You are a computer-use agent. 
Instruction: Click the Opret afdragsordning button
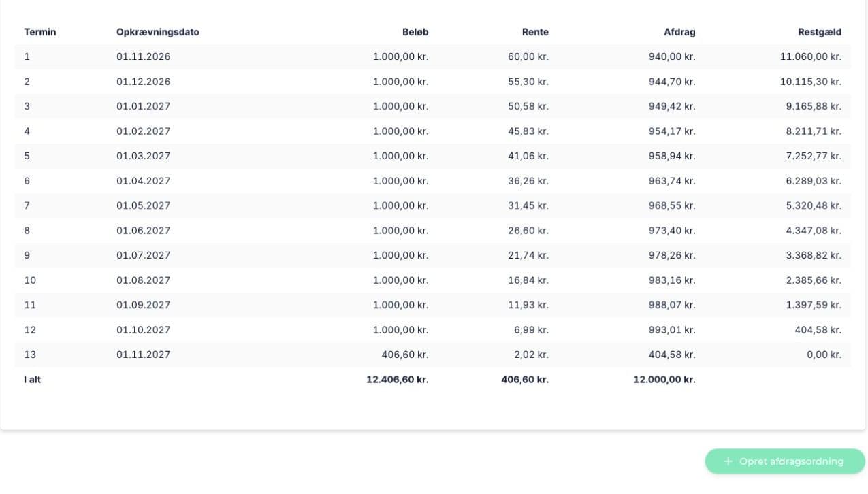[x=785, y=461]
